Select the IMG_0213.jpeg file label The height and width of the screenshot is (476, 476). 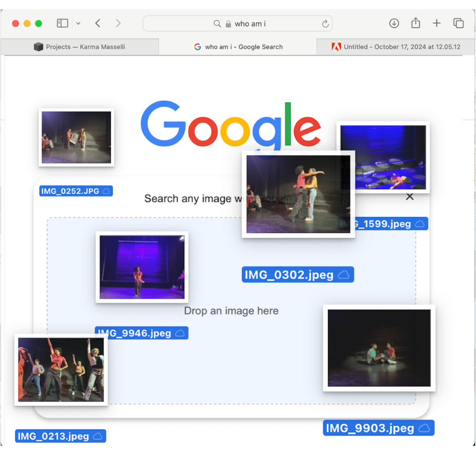[x=60, y=436]
